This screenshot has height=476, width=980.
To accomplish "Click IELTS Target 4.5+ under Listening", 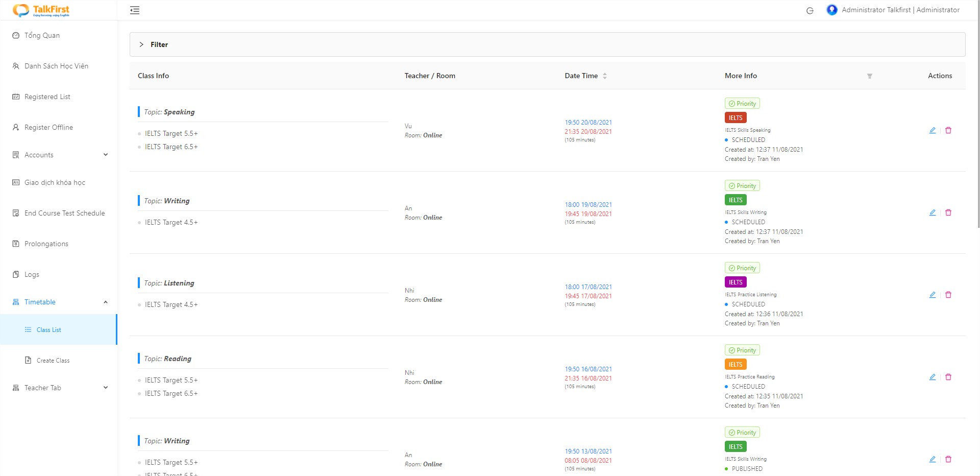I will pos(171,304).
